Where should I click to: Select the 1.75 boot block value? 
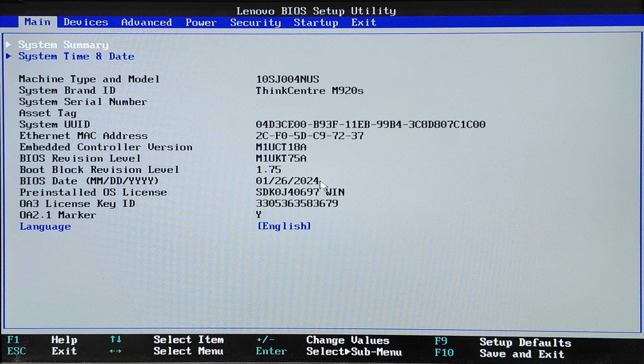[268, 170]
